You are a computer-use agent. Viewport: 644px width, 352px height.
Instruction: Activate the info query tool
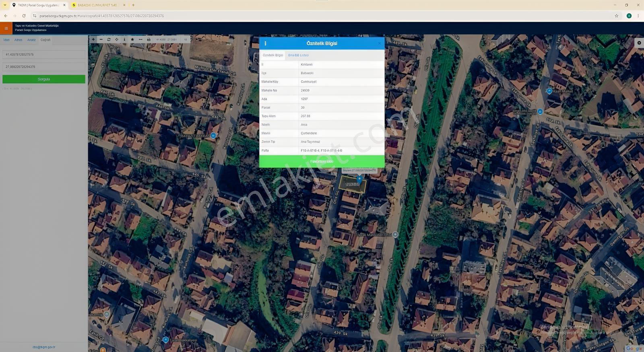point(124,39)
